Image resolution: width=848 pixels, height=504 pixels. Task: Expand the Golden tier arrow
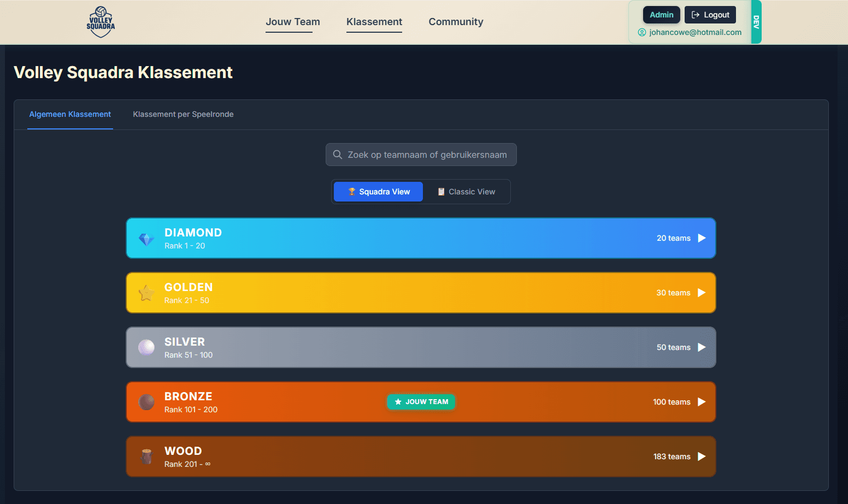702,293
